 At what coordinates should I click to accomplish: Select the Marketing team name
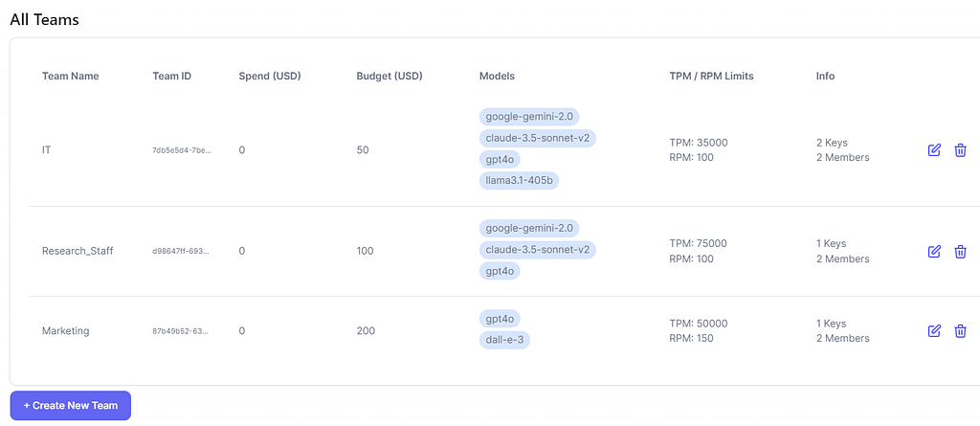(x=66, y=331)
